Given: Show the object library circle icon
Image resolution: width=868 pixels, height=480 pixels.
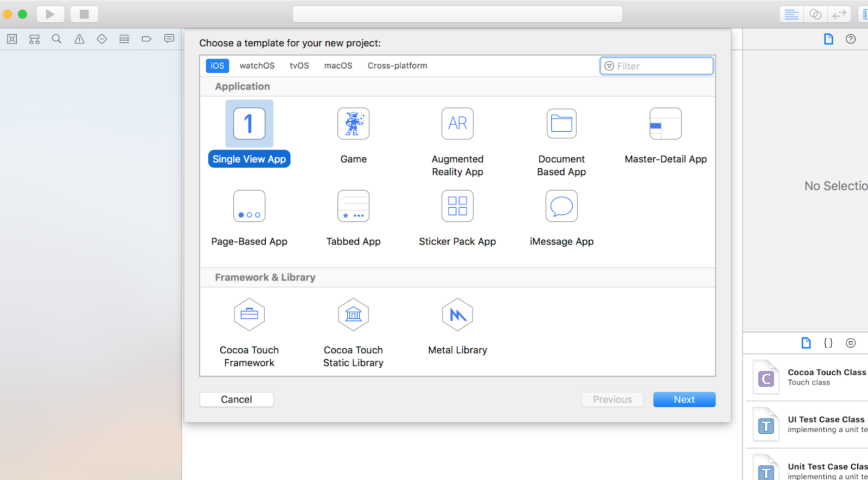Looking at the screenshot, I should (x=851, y=343).
